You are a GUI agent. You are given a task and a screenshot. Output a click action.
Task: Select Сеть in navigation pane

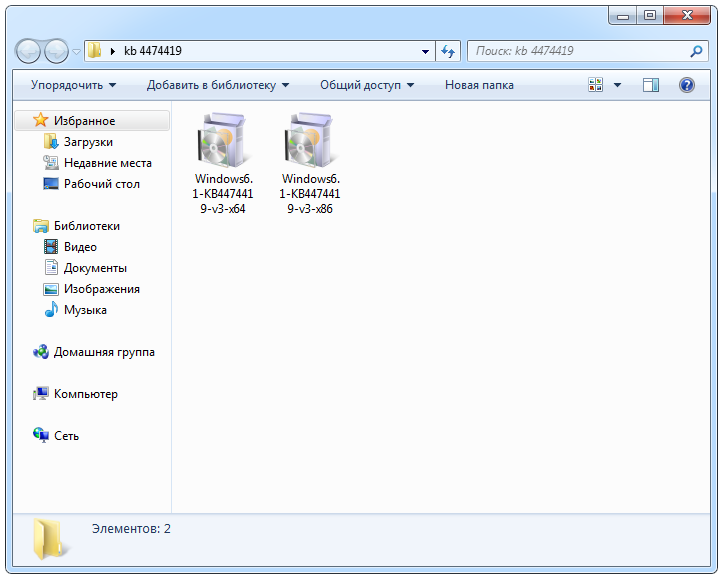coord(66,436)
